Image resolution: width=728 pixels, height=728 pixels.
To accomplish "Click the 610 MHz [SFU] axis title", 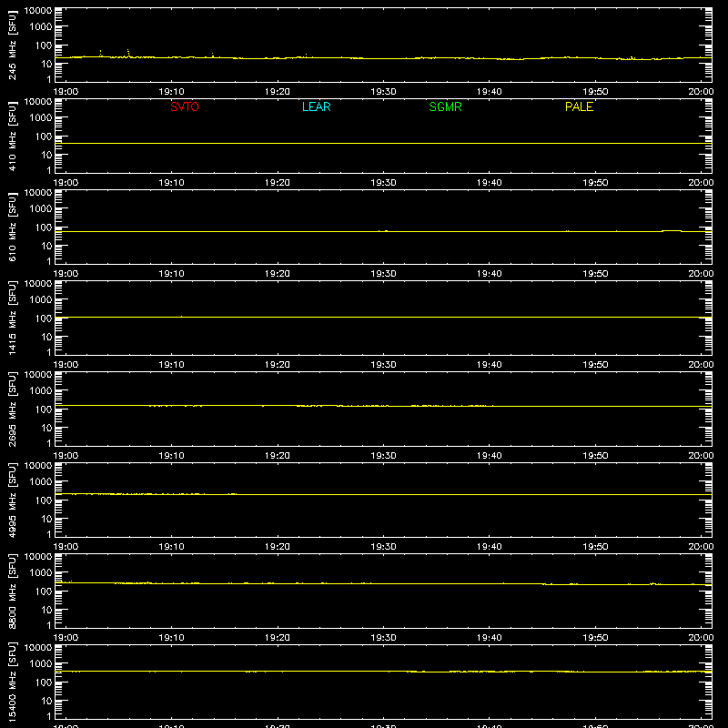I will [x=13, y=227].
